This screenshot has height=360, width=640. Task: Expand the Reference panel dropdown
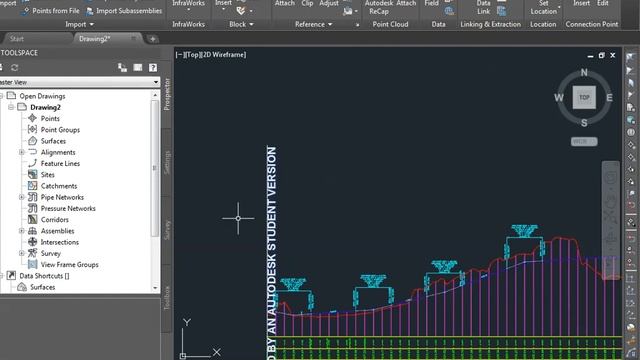(313, 24)
